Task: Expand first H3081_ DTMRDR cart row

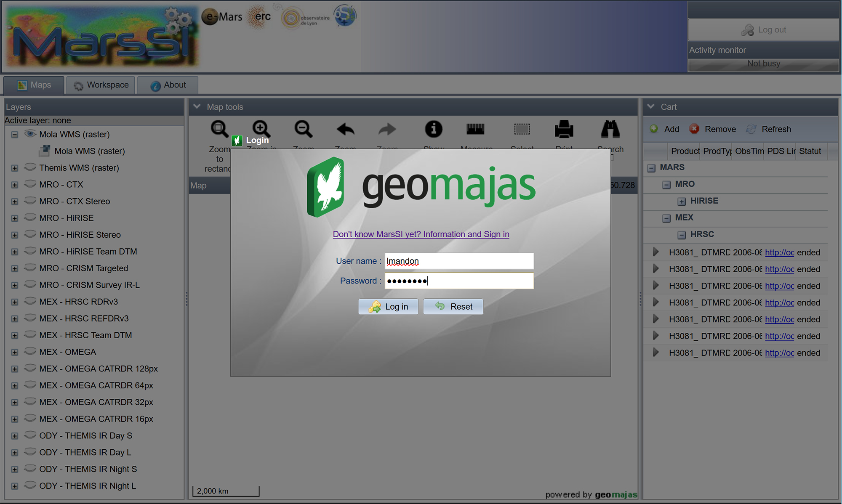Action: 655,252
